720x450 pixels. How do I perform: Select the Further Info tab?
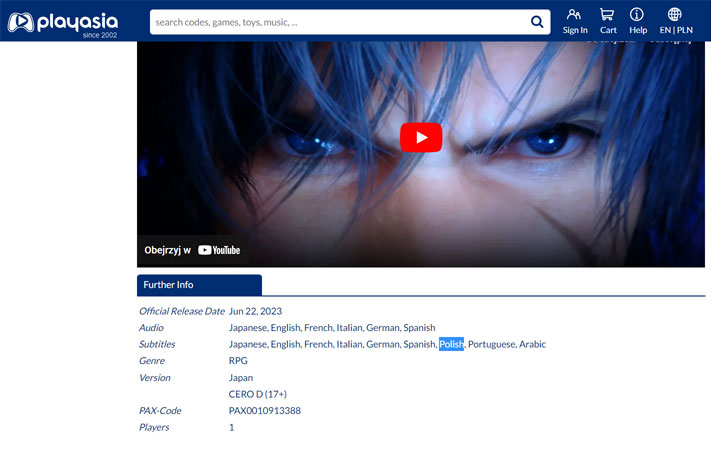[199, 285]
